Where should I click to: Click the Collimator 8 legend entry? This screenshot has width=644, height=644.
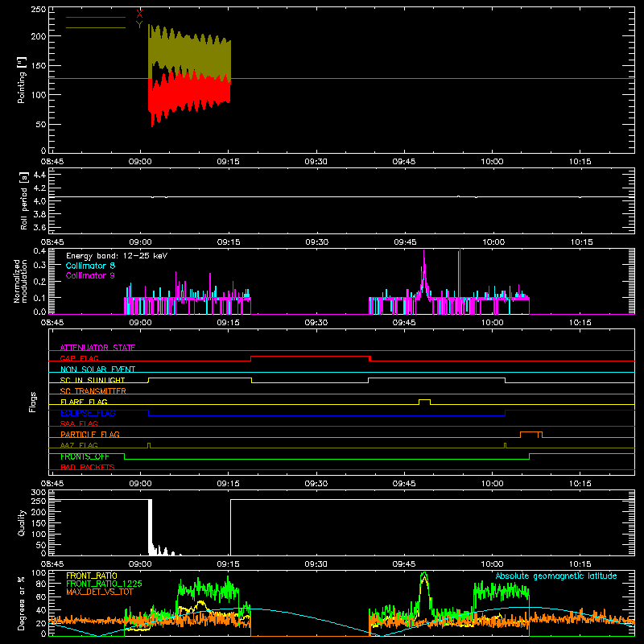click(x=90, y=266)
